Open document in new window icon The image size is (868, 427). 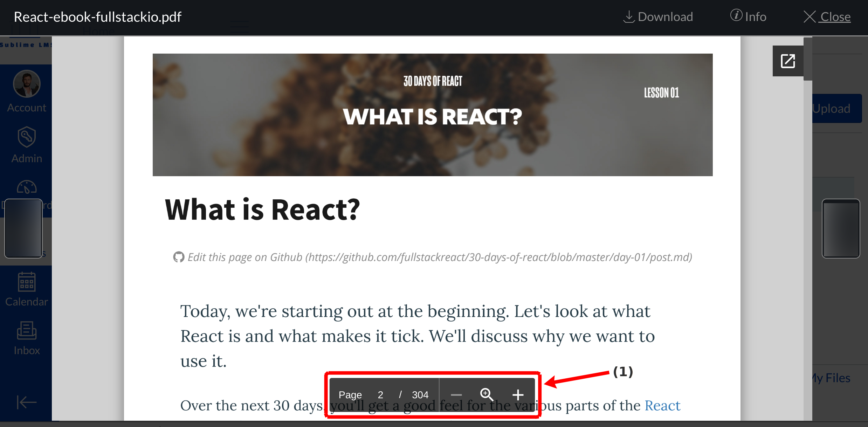(788, 61)
